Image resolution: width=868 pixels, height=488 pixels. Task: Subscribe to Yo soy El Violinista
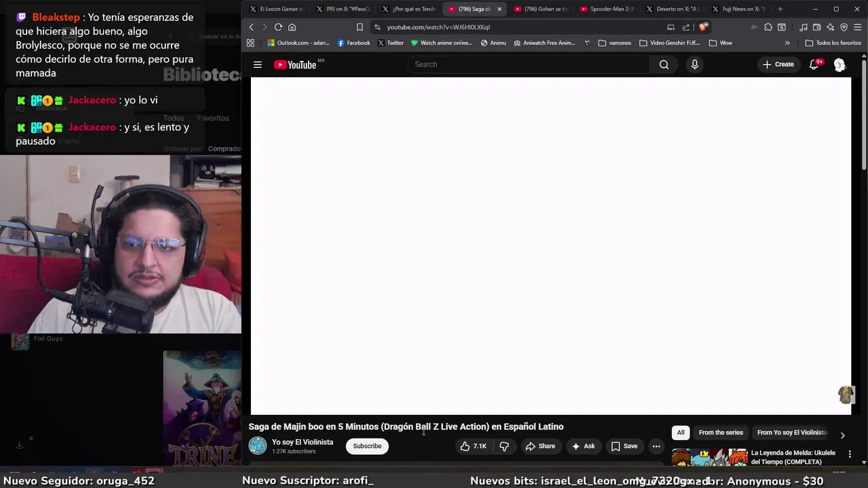pos(367,446)
